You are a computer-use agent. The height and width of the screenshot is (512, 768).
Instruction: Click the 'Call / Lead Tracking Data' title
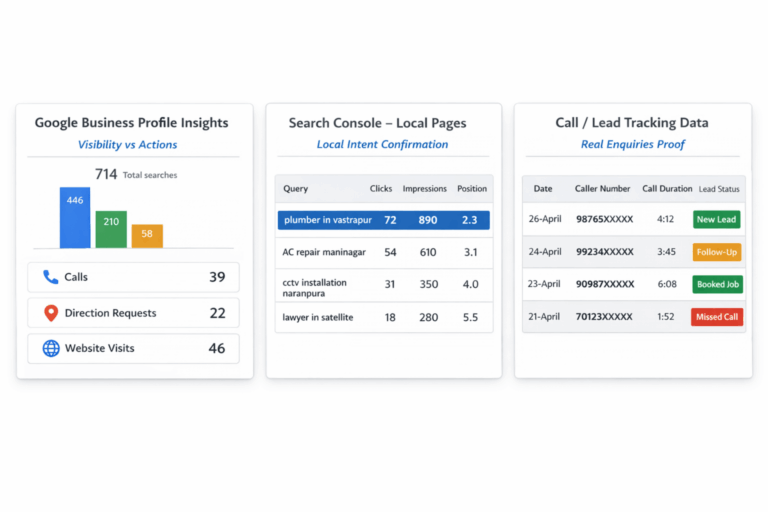[x=632, y=122]
